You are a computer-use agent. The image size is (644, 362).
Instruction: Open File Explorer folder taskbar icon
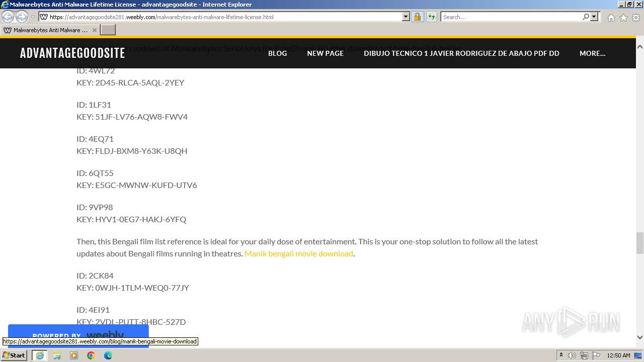click(x=57, y=355)
